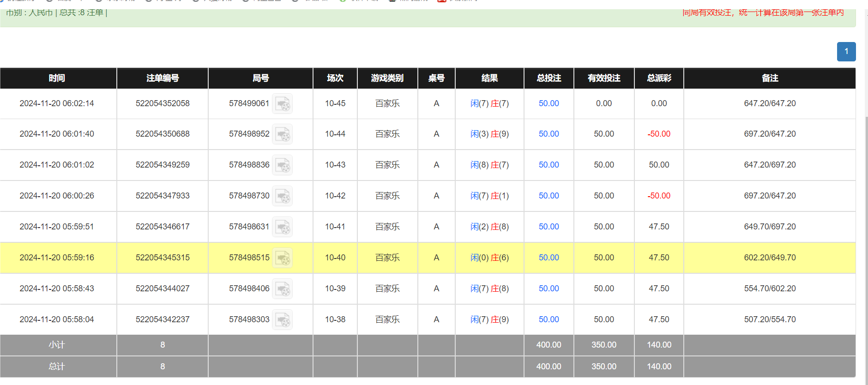Play the video record of round 578498836
868x385 pixels.
(x=282, y=165)
